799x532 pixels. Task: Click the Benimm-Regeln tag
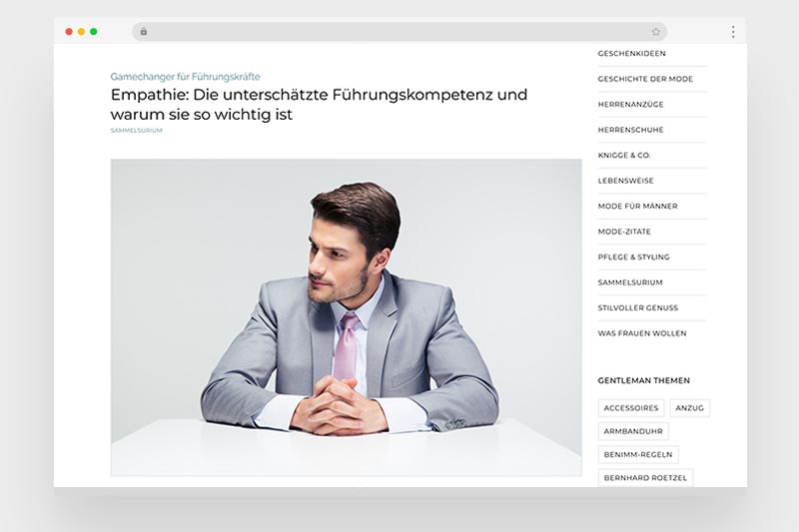(638, 454)
